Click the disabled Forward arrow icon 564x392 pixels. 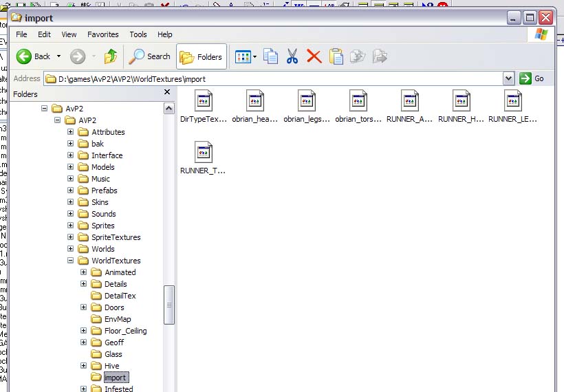(x=78, y=56)
